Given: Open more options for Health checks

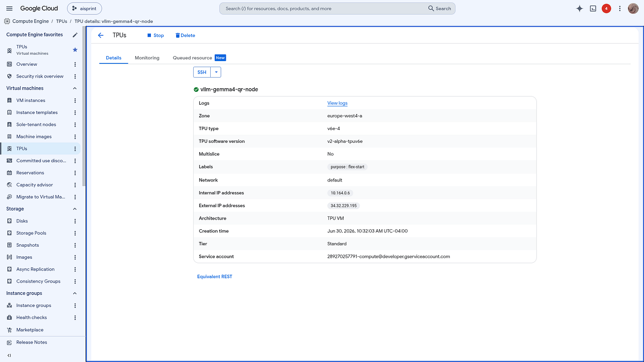Looking at the screenshot, I should 75,317.
